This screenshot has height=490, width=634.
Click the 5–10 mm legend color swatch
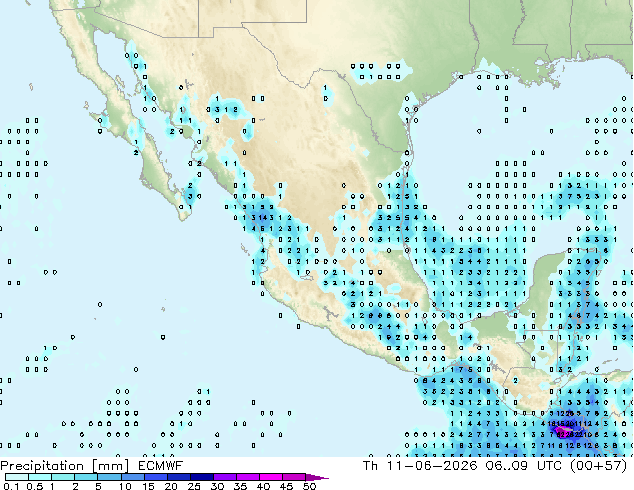[109, 477]
